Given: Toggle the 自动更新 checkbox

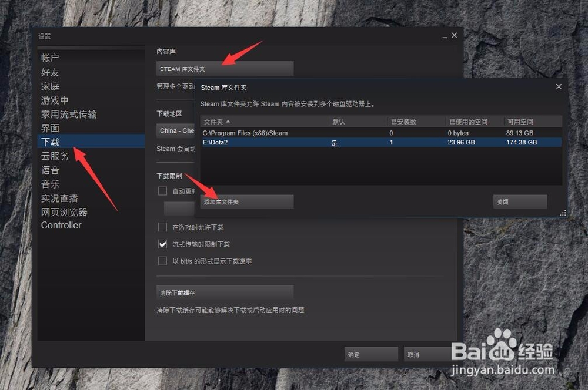Looking at the screenshot, I should pyautogui.click(x=162, y=190).
